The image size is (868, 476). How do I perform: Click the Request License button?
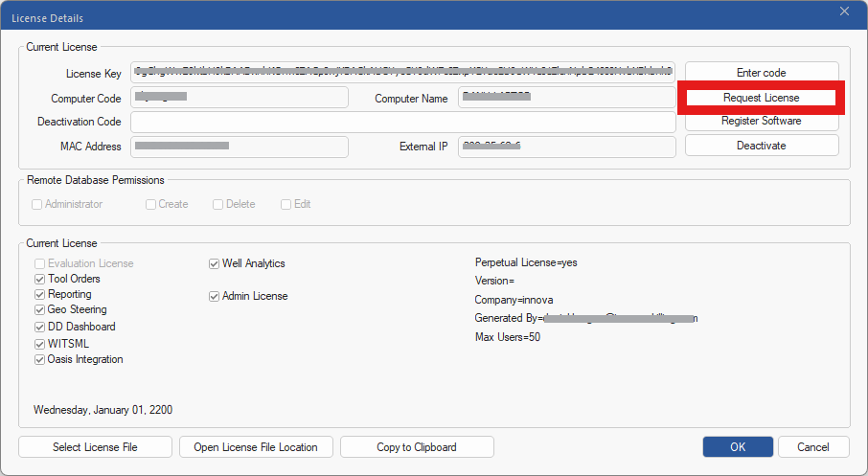(x=761, y=98)
